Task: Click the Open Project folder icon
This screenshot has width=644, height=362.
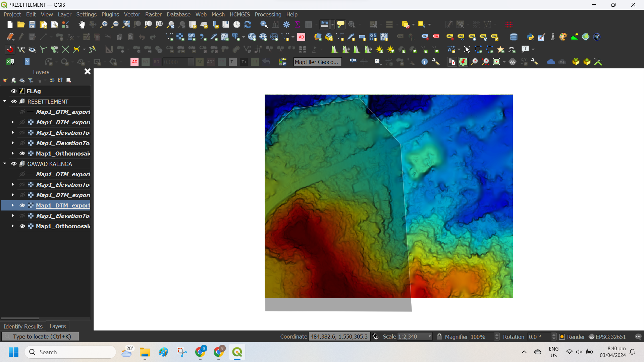Action: click(x=21, y=24)
